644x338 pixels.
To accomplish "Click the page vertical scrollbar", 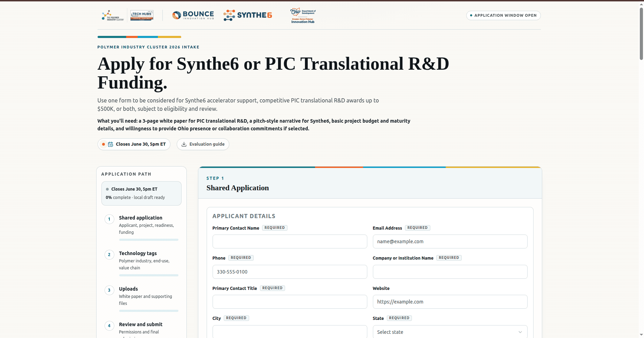I will 641,34.
